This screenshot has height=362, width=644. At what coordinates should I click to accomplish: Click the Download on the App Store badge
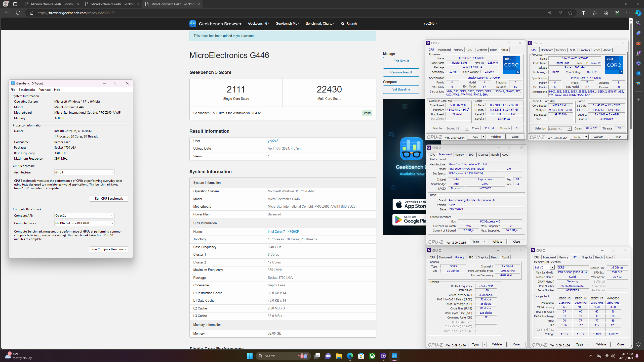tap(410, 205)
